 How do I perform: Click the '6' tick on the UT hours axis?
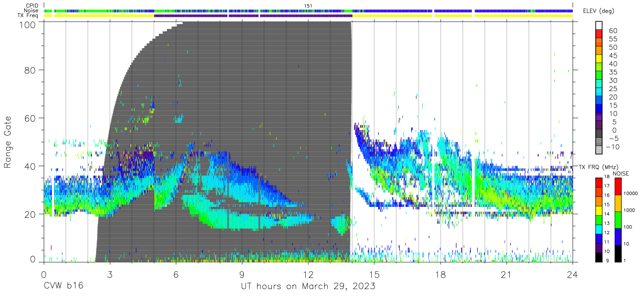(x=176, y=274)
